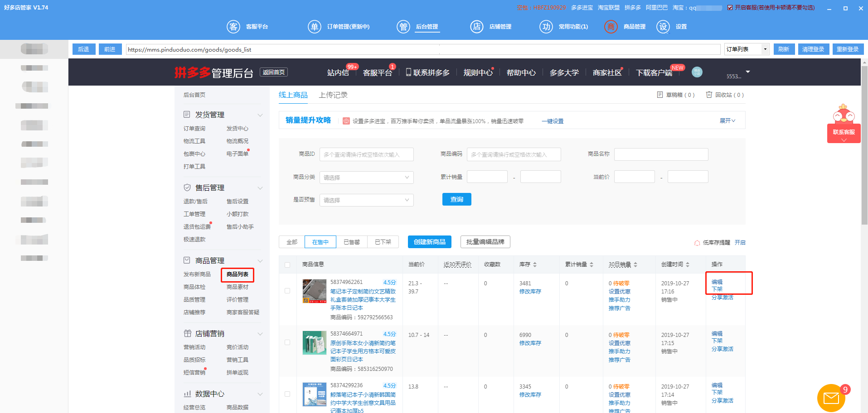The image size is (868, 413).
Task: Collapse the 店铺营销 section chevron
Action: 260,334
